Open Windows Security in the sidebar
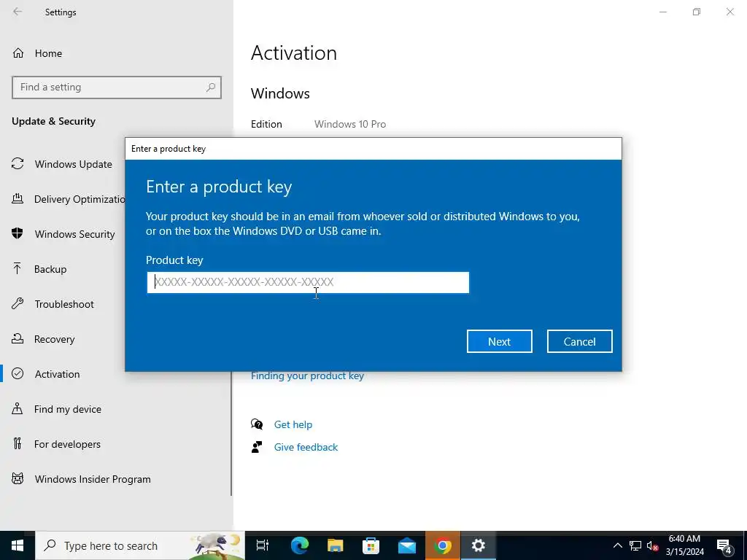The height and width of the screenshot is (560, 747). pos(75,234)
